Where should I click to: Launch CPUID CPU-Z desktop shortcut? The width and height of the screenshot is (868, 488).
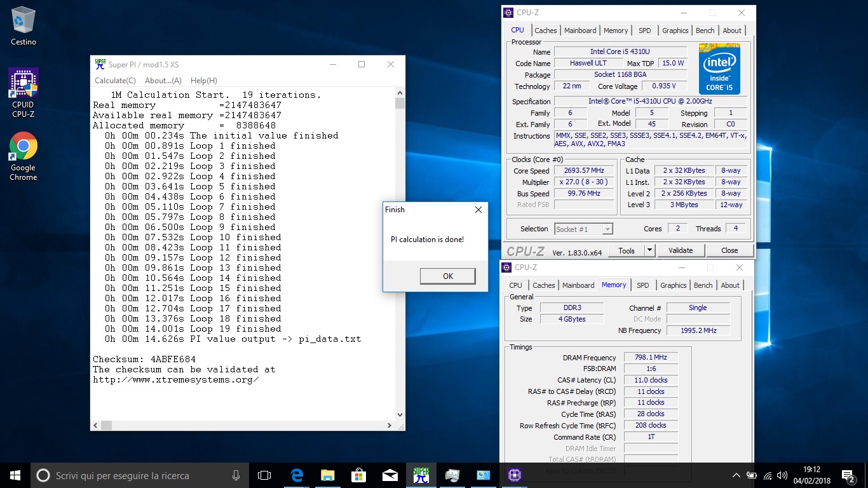(x=24, y=93)
